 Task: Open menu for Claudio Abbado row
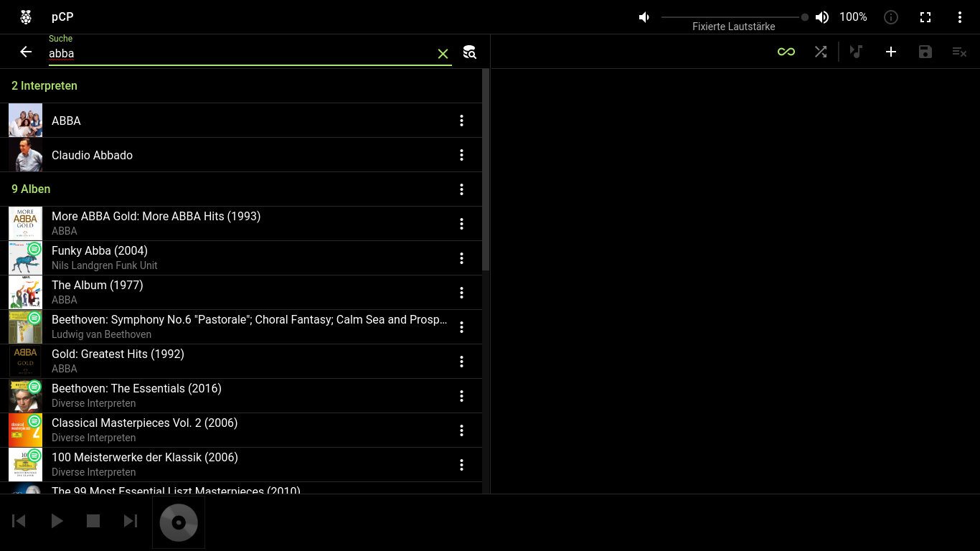[x=461, y=155]
